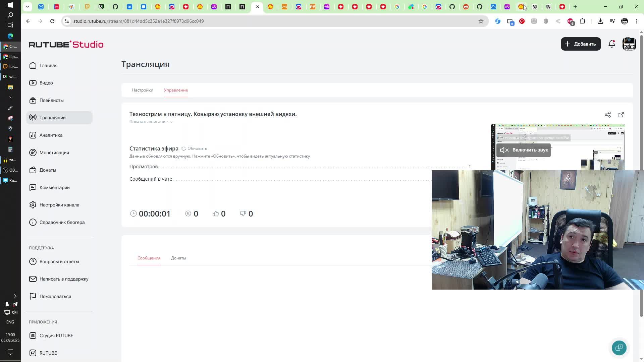Open stream in new window icon
Image resolution: width=644 pixels, height=362 pixels.
point(621,115)
